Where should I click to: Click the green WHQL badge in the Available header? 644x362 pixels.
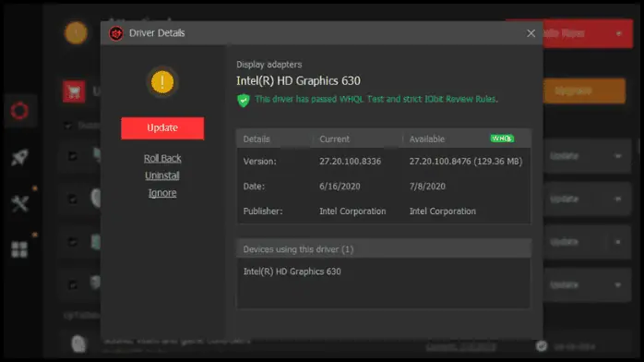pos(502,139)
